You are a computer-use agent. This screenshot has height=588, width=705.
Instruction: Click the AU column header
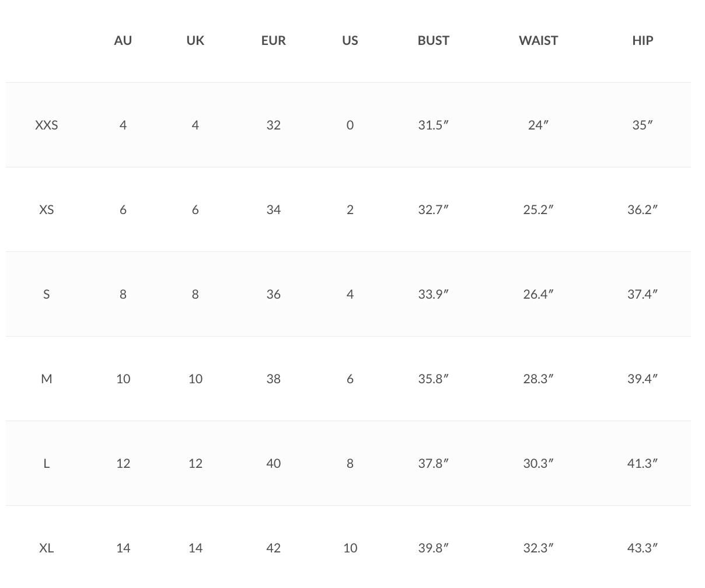pyautogui.click(x=123, y=40)
